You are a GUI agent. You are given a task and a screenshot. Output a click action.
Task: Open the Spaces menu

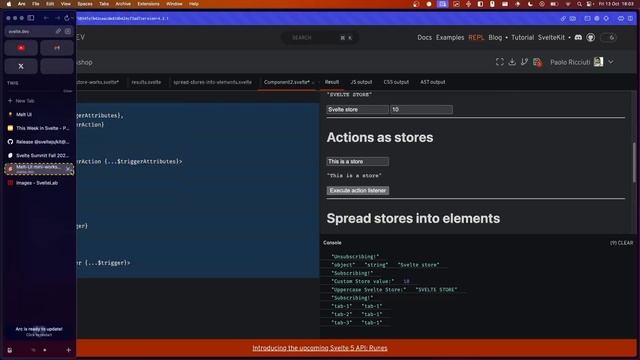click(85, 4)
